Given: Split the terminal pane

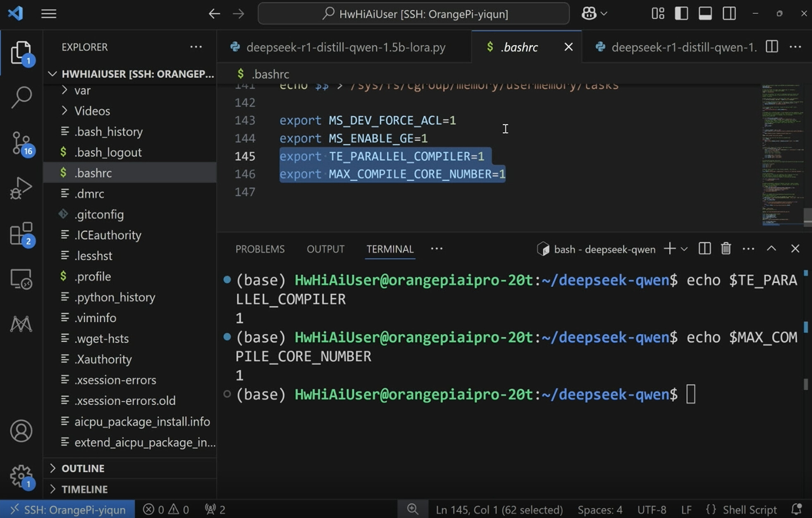Looking at the screenshot, I should [705, 249].
